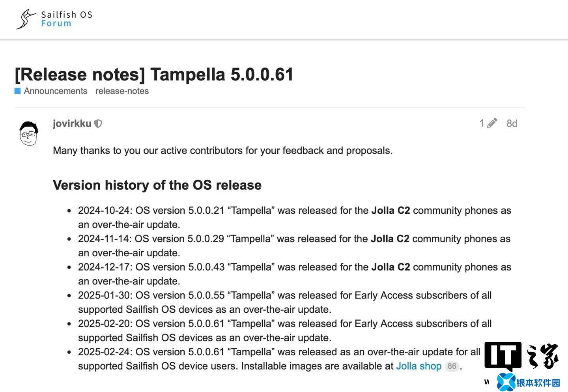The image size is (568, 392).
Task: Click the blue Announcements category square
Action: pos(18,91)
